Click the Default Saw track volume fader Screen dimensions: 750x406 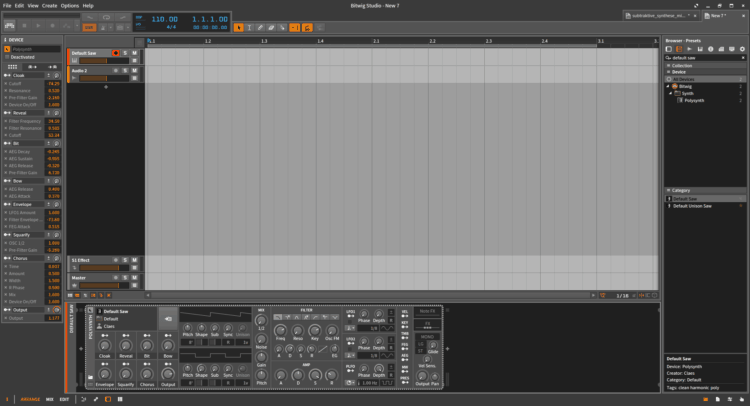(104, 61)
